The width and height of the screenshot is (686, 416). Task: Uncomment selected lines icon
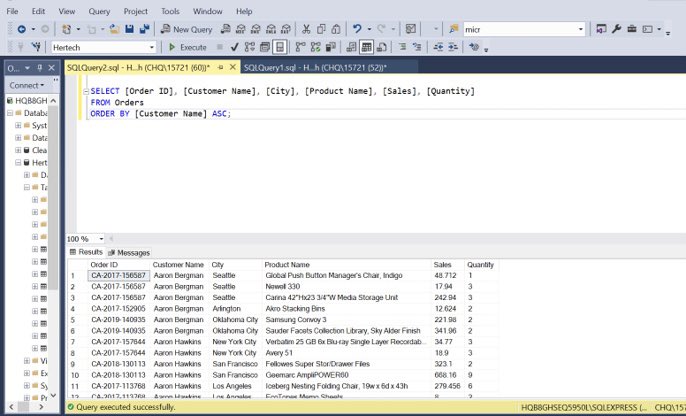(x=417, y=47)
